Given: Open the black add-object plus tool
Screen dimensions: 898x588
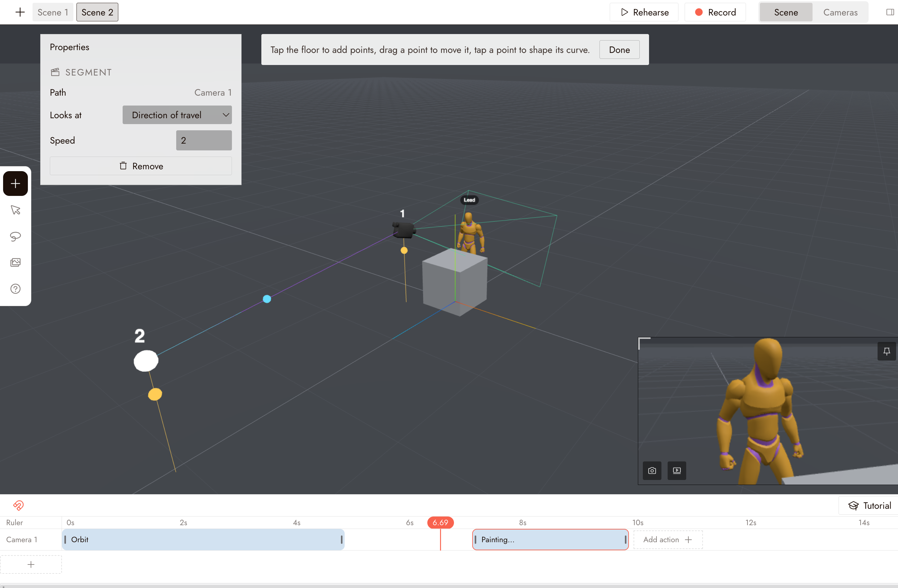Looking at the screenshot, I should 15,184.
